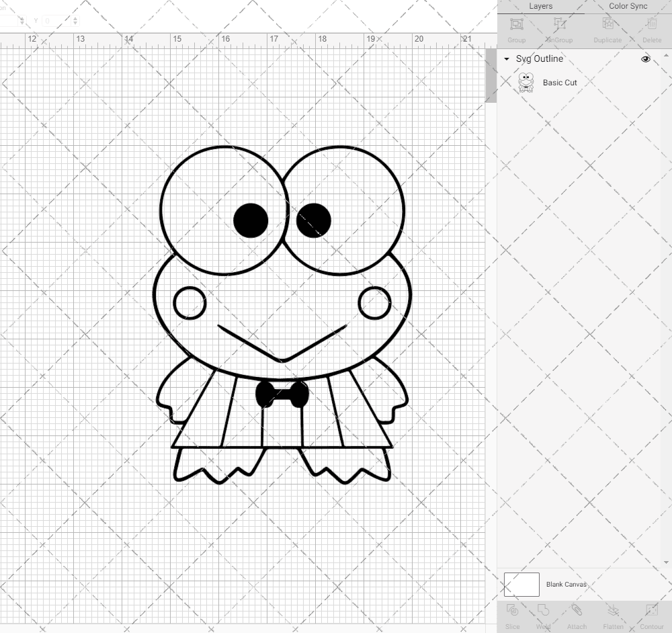Collapse the Svg Outline layer group
The width and height of the screenshot is (672, 633).
pos(506,59)
